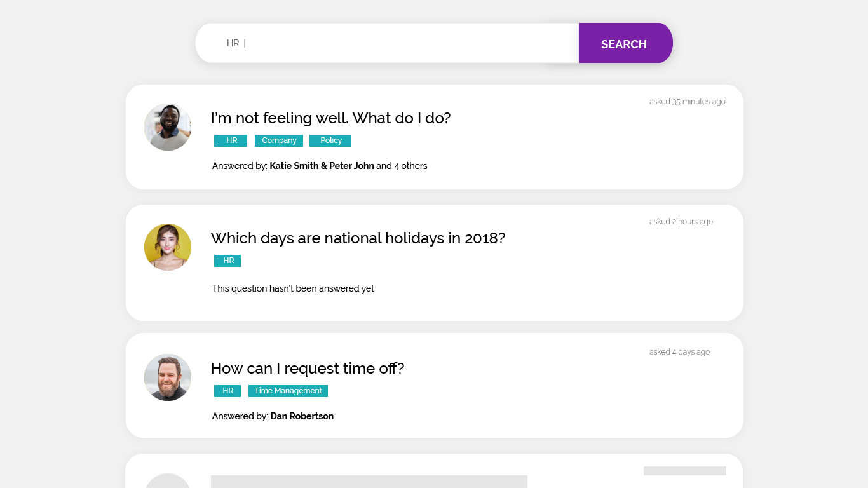This screenshot has height=488, width=868.
Task: Open question "How can I request time off?"
Action: pyautogui.click(x=308, y=369)
